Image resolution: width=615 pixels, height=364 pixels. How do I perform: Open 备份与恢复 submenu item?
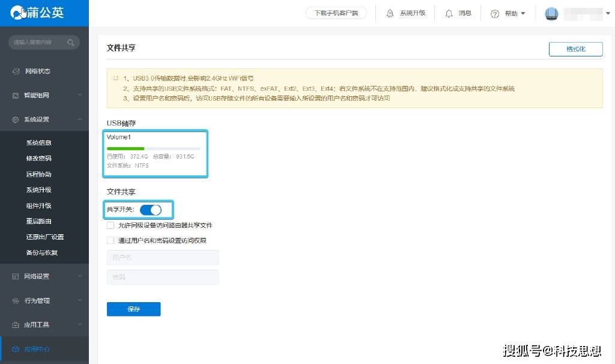pyautogui.click(x=42, y=253)
